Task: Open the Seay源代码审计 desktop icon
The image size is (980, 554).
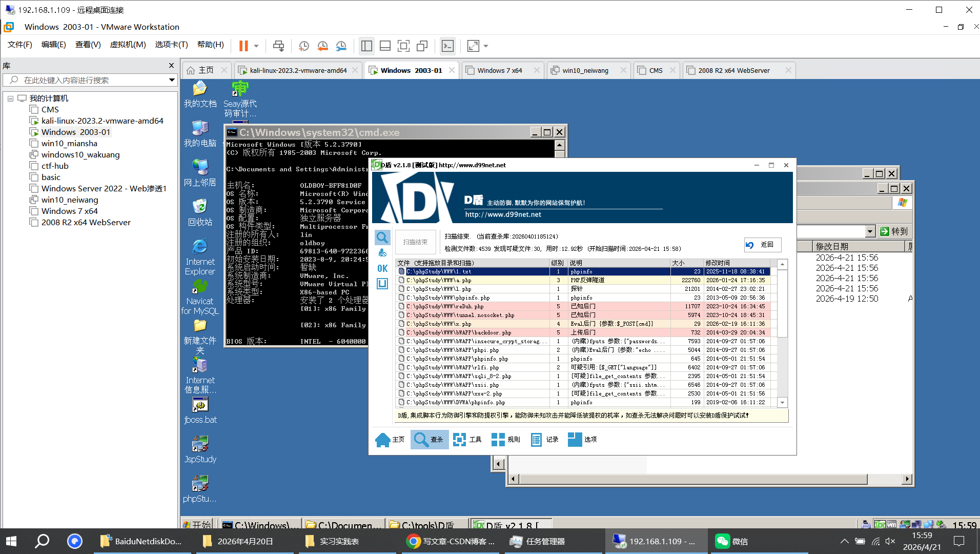Action: [x=240, y=100]
